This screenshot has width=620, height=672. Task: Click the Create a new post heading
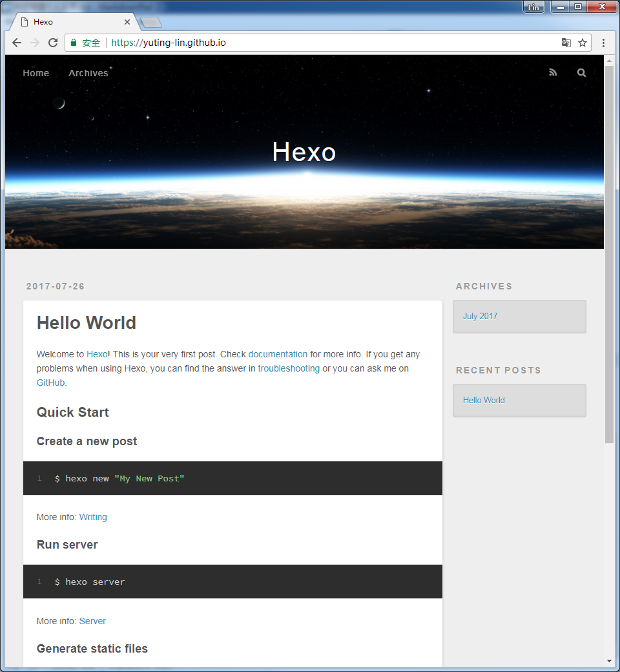[87, 441]
